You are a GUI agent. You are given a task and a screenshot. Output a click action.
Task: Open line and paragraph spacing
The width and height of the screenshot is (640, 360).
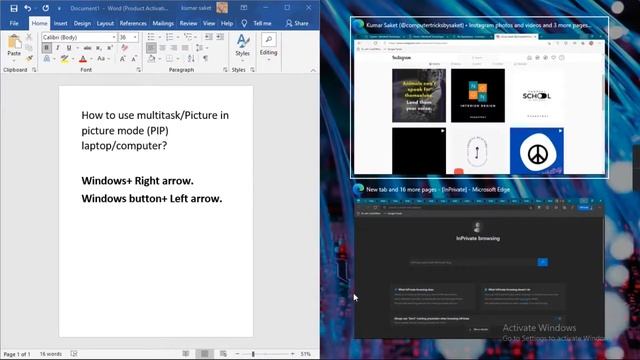point(199,48)
